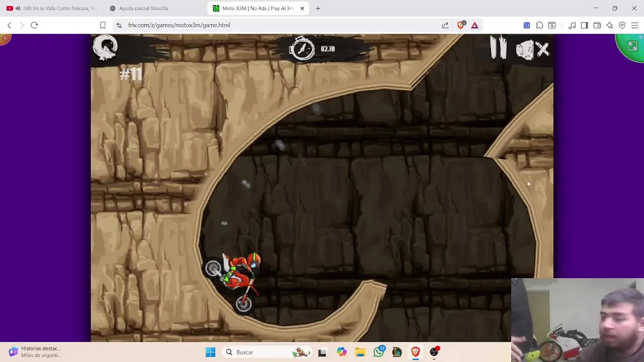Click the level number #11 label
The height and width of the screenshot is (362, 644).
(131, 74)
